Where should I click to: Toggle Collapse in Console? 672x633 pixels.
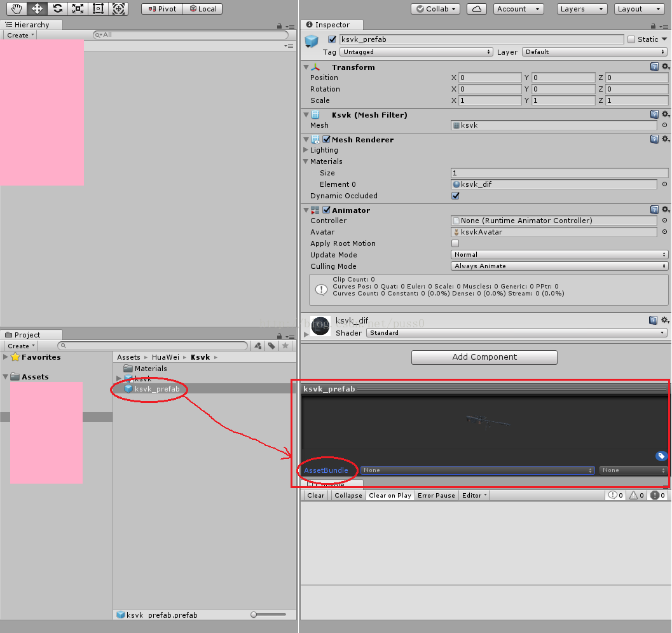pos(348,496)
